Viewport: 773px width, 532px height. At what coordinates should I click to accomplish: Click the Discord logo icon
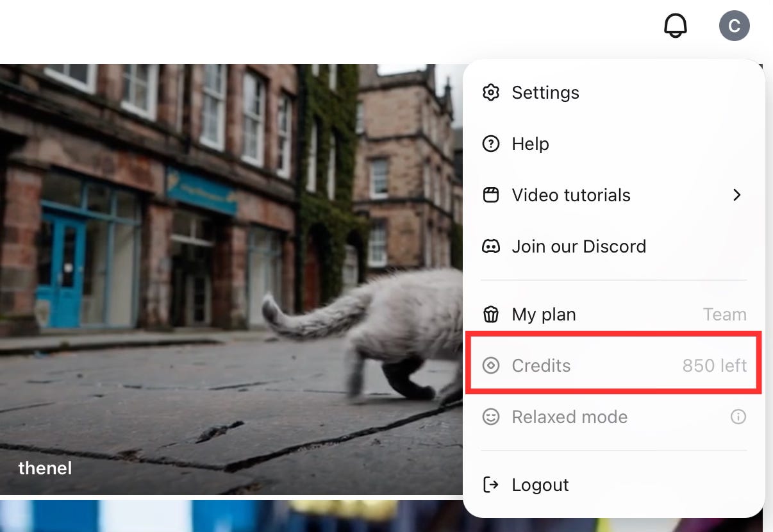(491, 246)
